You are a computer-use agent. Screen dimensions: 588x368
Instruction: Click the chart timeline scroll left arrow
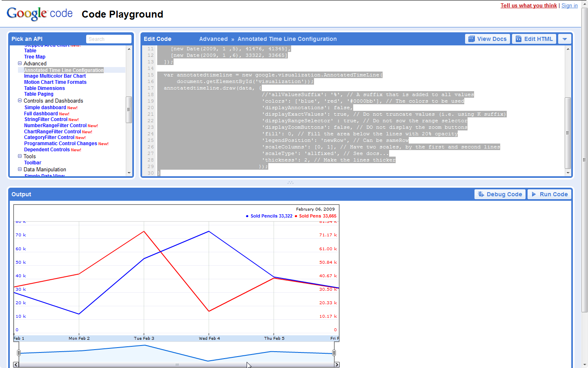[x=16, y=365]
